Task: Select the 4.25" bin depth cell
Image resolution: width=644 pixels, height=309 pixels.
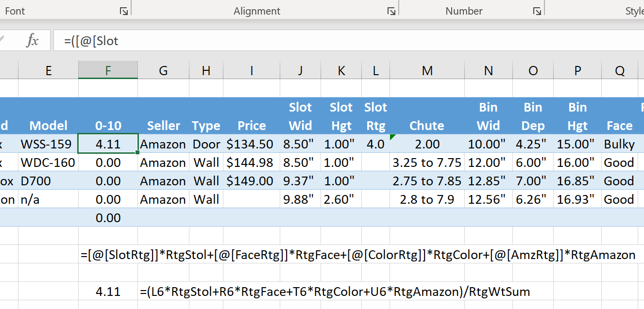Action: [x=533, y=144]
